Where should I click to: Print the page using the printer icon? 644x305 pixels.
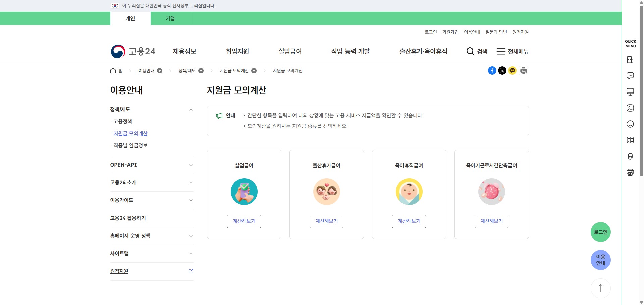tap(523, 71)
